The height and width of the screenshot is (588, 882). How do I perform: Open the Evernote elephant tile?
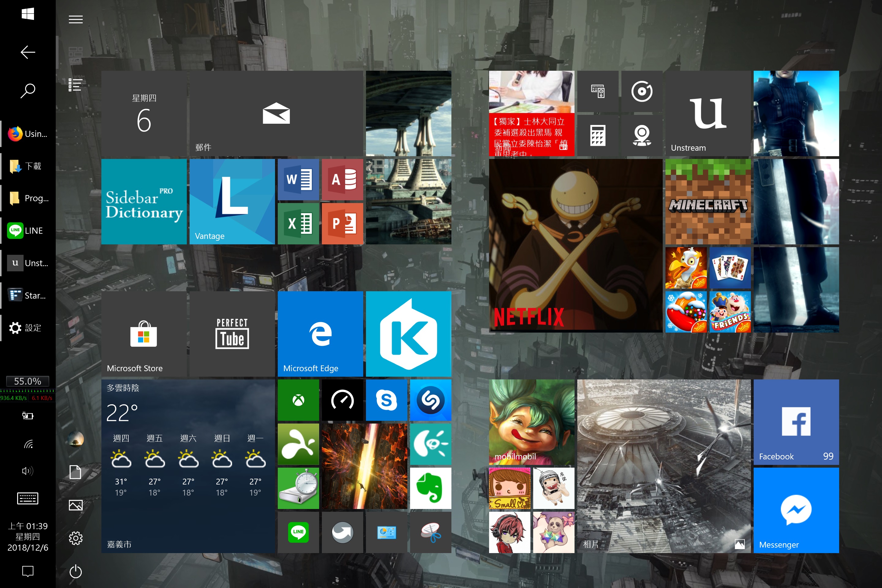coord(431,488)
